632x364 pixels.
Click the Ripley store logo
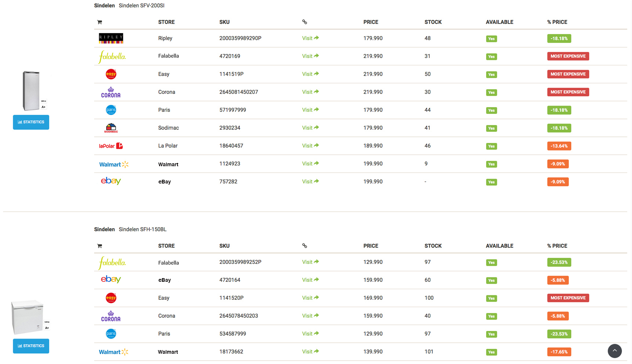pos(111,38)
